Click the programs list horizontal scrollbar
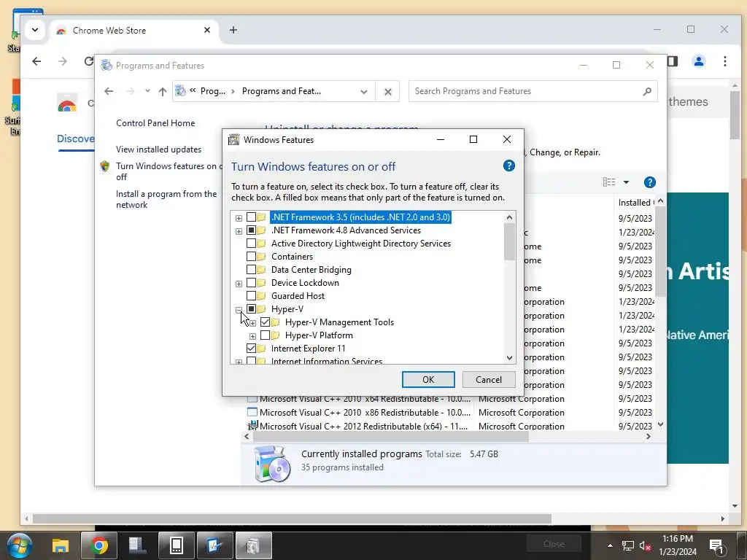 (391, 437)
